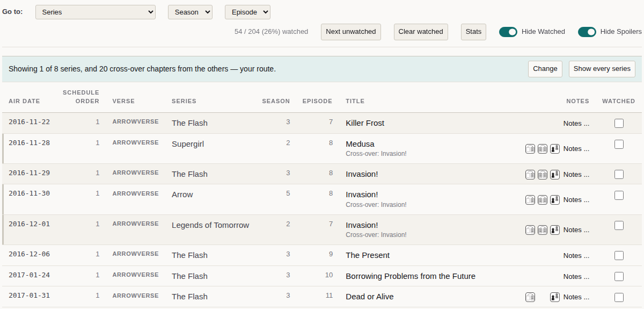Screen dimensions: 644x309
Task: Click the Change route button
Action: tap(545, 69)
